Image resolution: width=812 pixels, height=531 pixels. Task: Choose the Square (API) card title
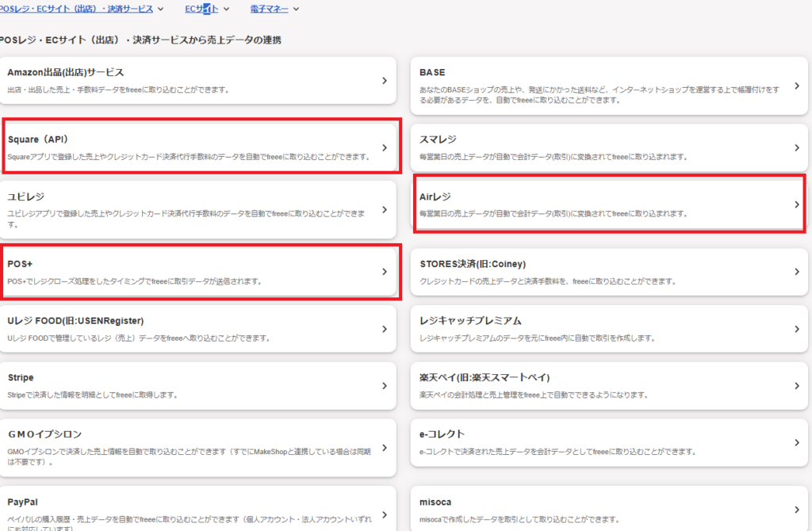pos(38,139)
